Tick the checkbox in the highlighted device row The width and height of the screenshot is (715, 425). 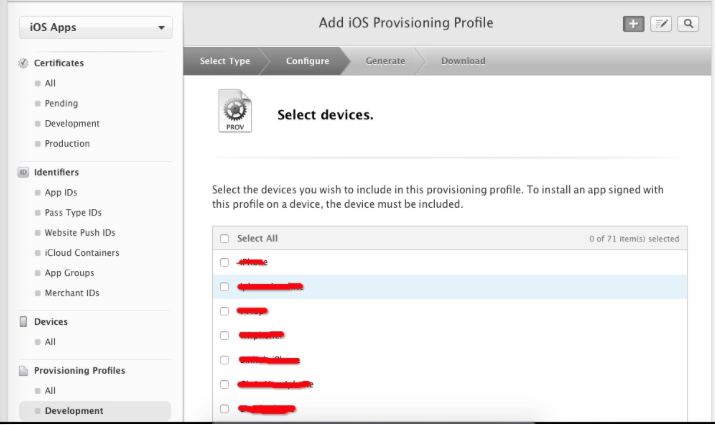(x=225, y=287)
